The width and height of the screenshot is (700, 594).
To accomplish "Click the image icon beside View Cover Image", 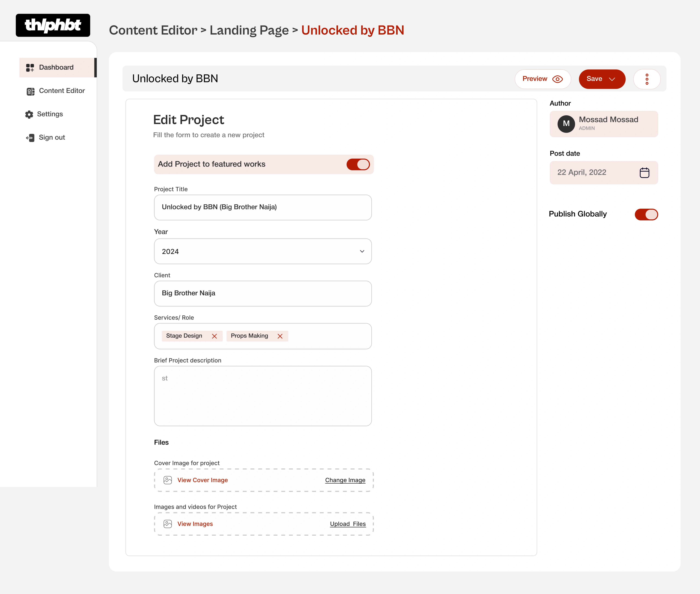I will 168,480.
